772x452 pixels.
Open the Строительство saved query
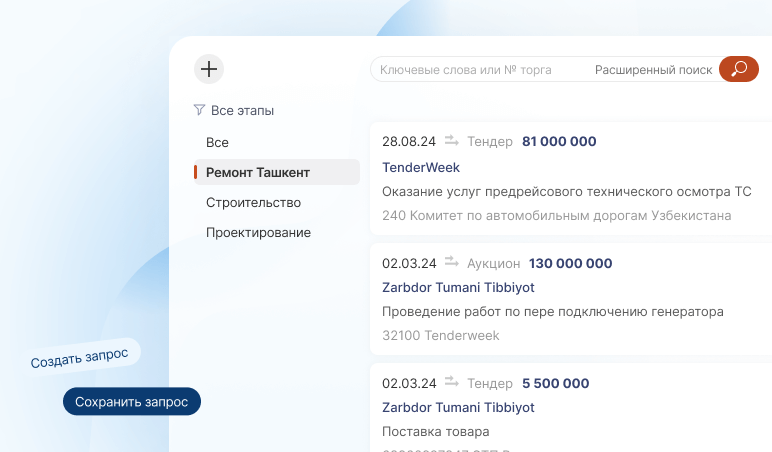coord(253,203)
